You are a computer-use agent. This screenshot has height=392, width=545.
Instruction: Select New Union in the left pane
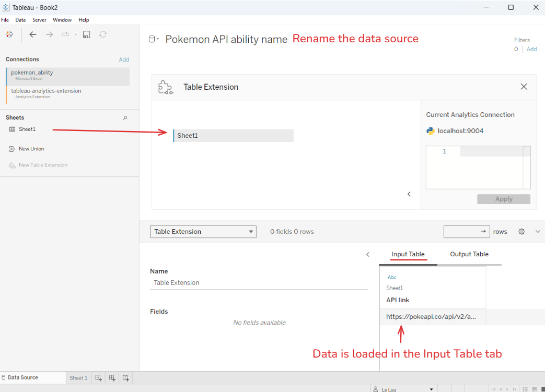31,149
